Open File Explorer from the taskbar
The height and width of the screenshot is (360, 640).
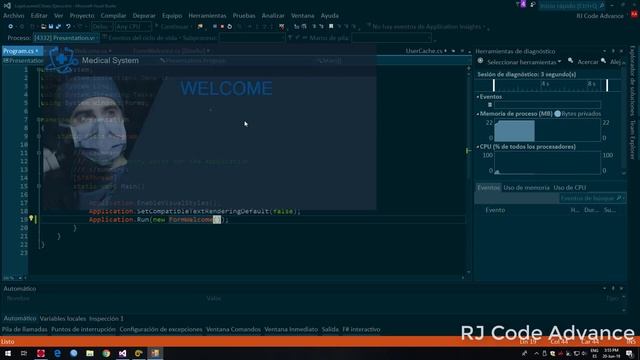pyautogui.click(x=90, y=353)
